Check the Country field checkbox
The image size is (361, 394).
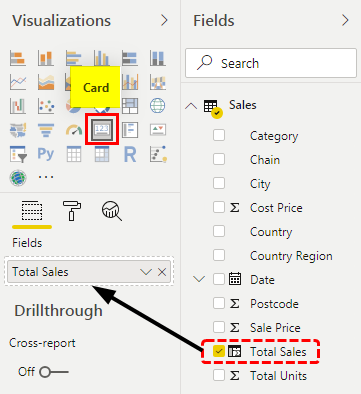click(x=219, y=231)
